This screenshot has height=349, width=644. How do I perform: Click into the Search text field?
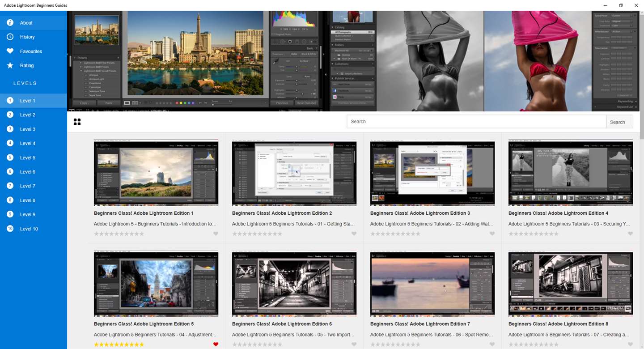pyautogui.click(x=477, y=122)
